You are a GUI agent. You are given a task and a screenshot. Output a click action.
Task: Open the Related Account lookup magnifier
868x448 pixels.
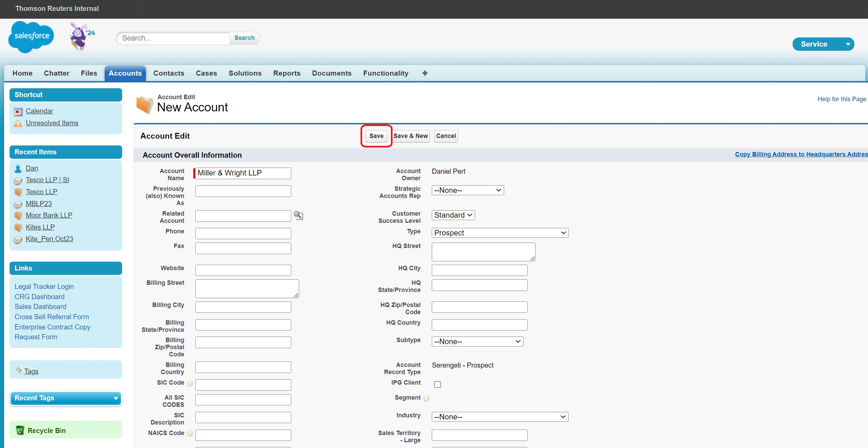pyautogui.click(x=298, y=215)
